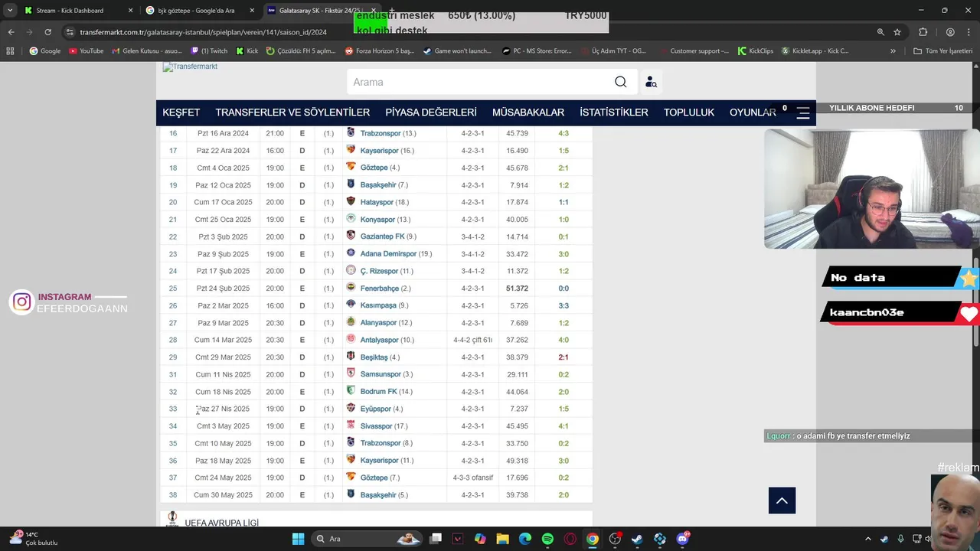Click the Windows taskbar Ara search box
980x551 pixels.
(x=366, y=539)
